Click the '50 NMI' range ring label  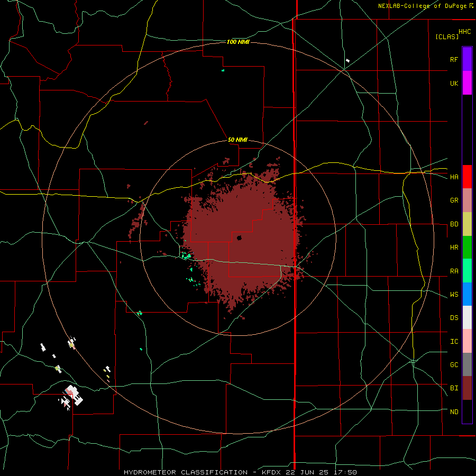[237, 140]
